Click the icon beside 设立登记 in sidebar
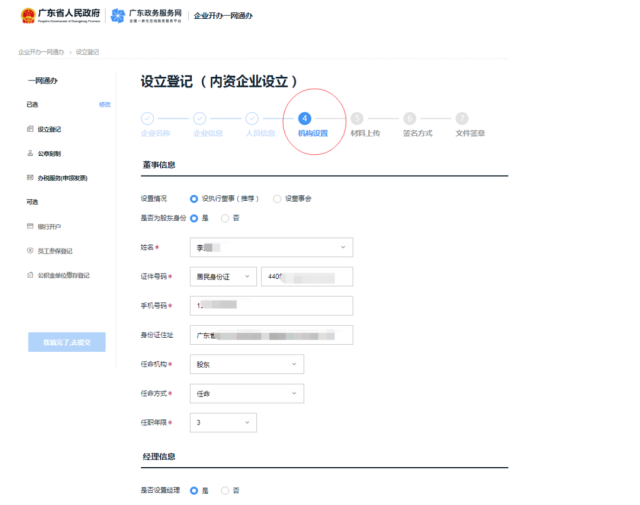Viewport: 640px width, 505px height. click(x=30, y=129)
